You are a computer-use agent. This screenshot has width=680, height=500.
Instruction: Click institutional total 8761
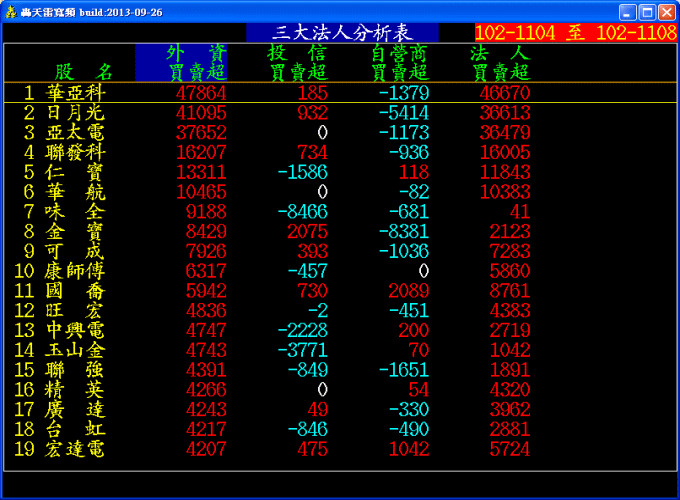click(510, 291)
